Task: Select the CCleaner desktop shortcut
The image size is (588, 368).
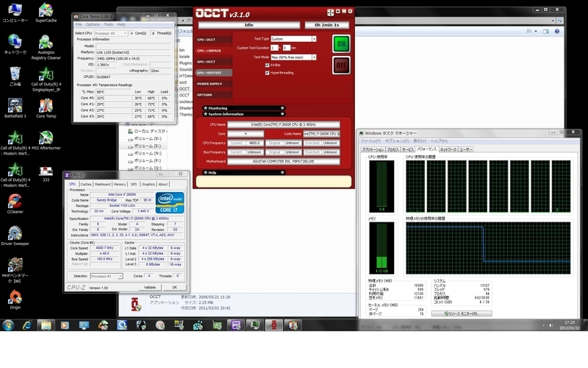Action: [x=15, y=204]
